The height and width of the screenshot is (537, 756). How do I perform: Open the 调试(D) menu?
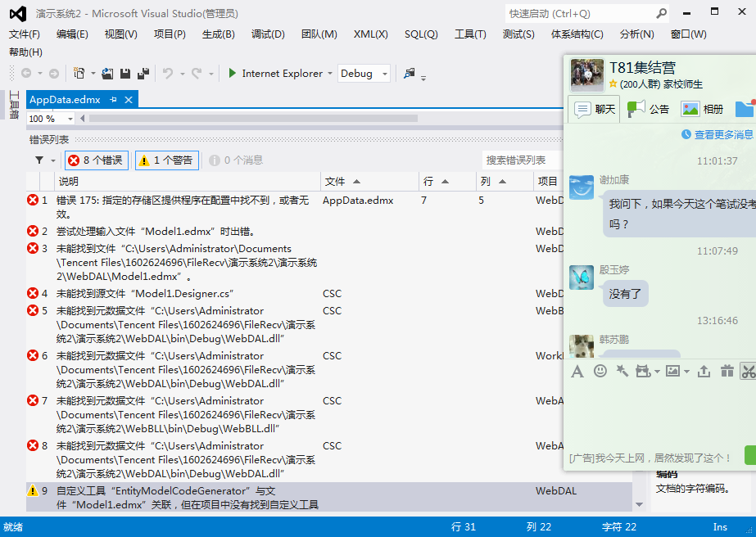[268, 34]
